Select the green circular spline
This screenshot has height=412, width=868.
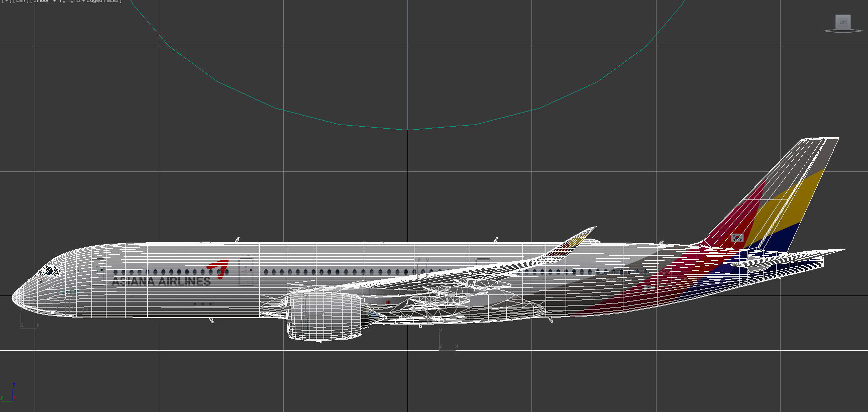coord(408,130)
